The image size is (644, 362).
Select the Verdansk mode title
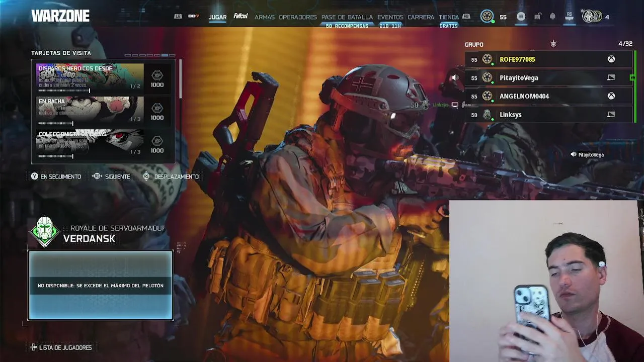click(89, 239)
